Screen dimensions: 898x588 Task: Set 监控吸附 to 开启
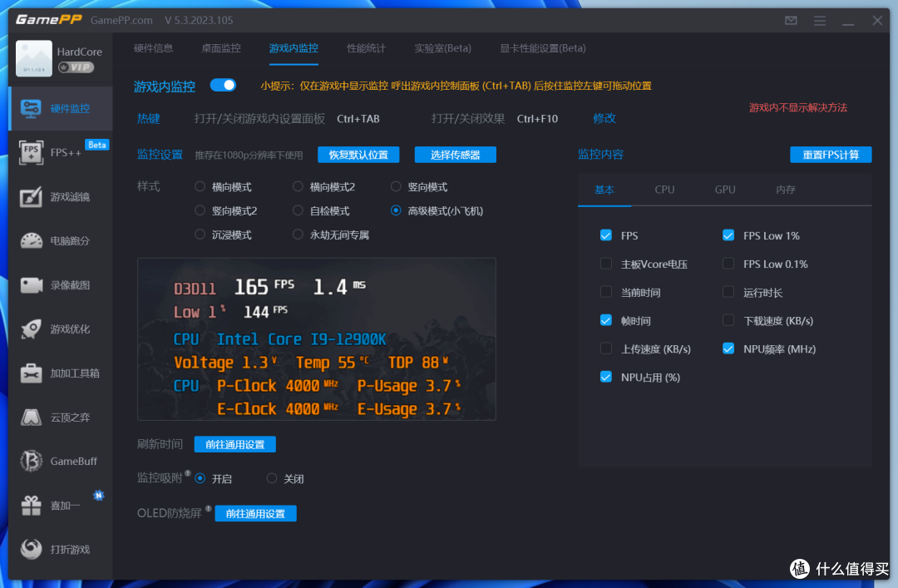pyautogui.click(x=200, y=478)
